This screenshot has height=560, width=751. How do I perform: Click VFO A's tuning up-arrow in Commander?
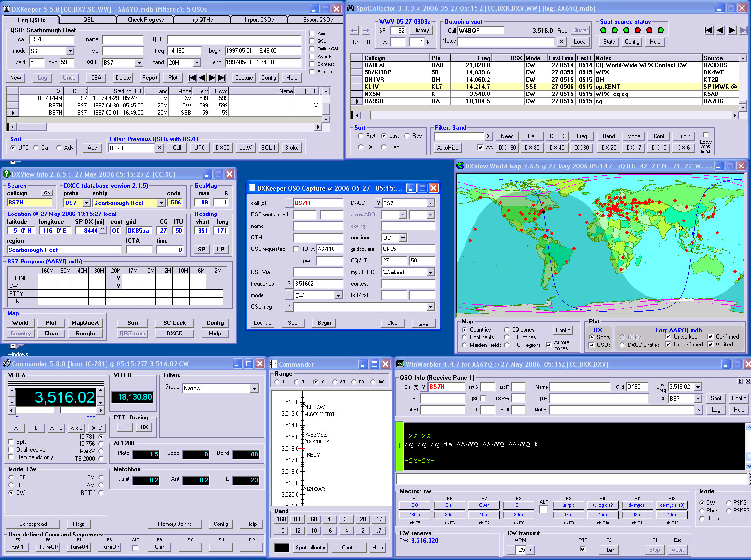pos(101,390)
